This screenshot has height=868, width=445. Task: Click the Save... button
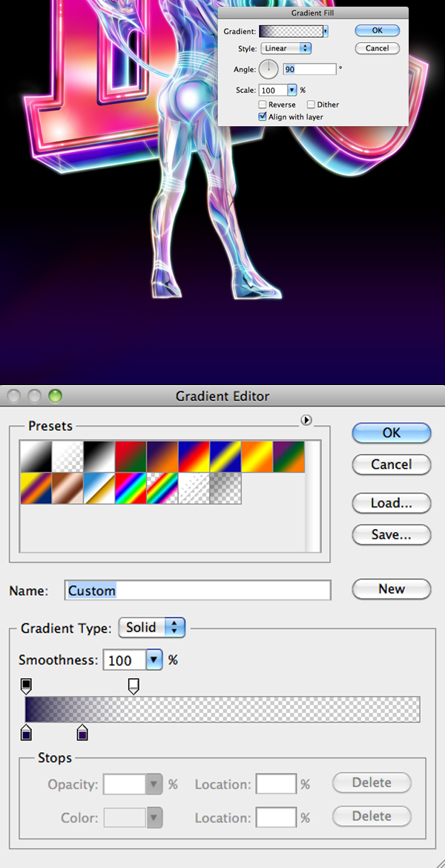tap(392, 535)
